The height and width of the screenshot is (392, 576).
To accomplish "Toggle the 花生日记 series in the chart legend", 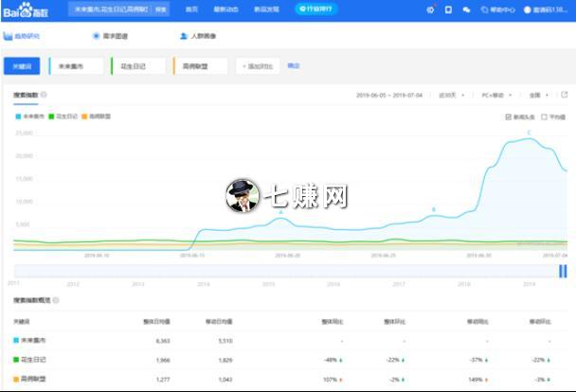I will point(63,116).
